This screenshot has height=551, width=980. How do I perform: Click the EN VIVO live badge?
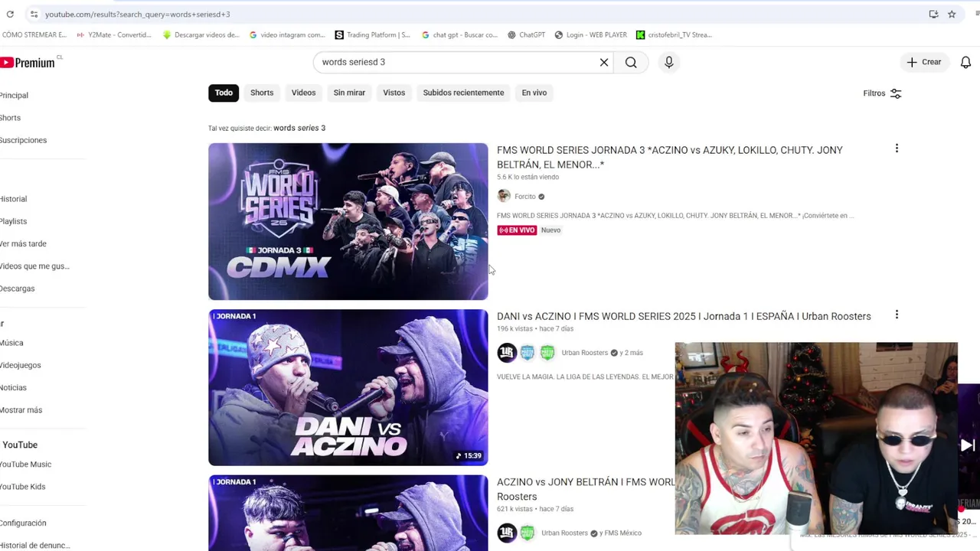coord(517,230)
